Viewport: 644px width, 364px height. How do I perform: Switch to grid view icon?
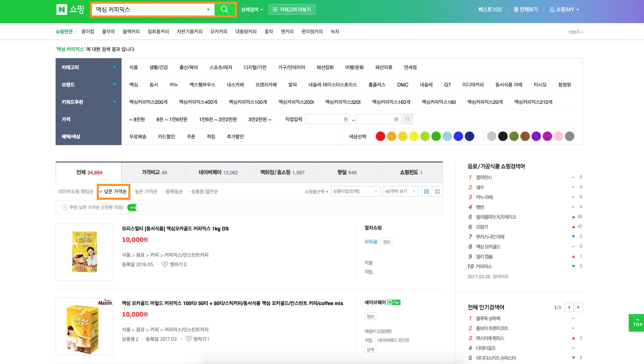(437, 191)
